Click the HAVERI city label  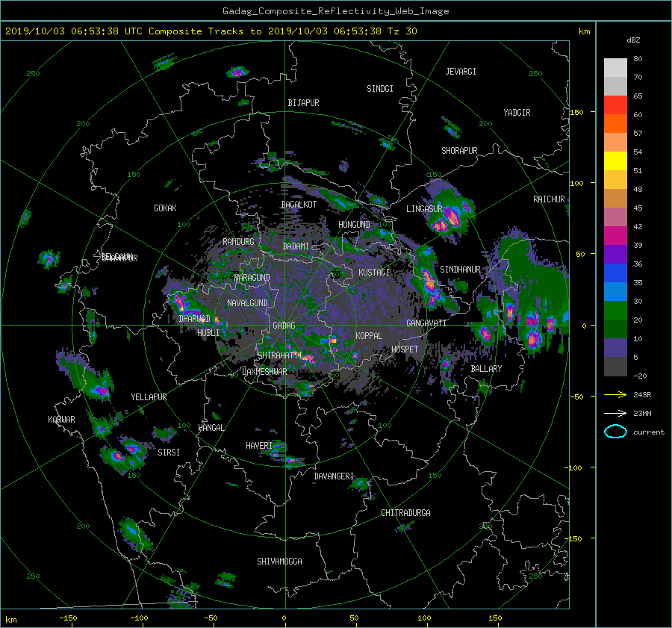pyautogui.click(x=259, y=446)
